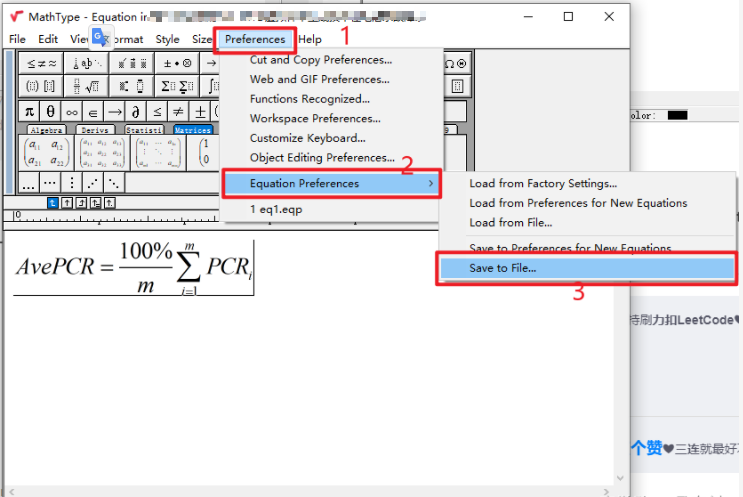
Task: Select the relational tab stop button
Action: point(95,203)
